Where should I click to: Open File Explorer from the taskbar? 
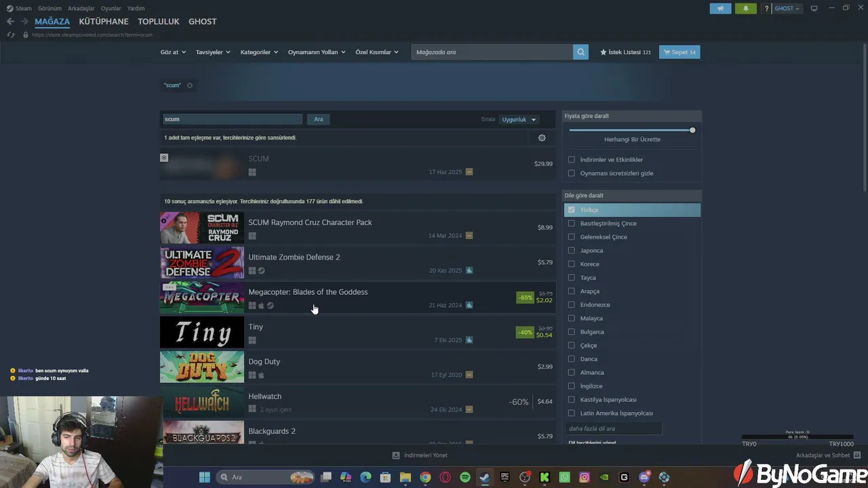pos(406,477)
